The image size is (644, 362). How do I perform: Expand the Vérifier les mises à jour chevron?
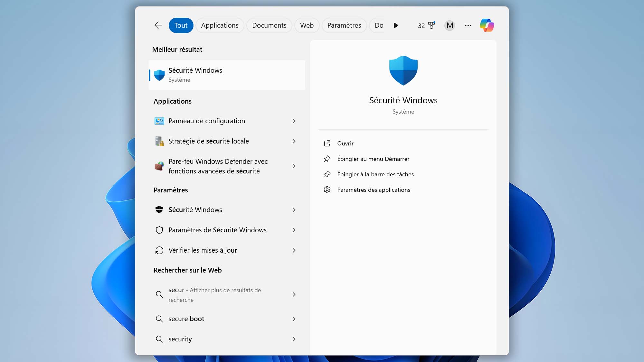(294, 250)
